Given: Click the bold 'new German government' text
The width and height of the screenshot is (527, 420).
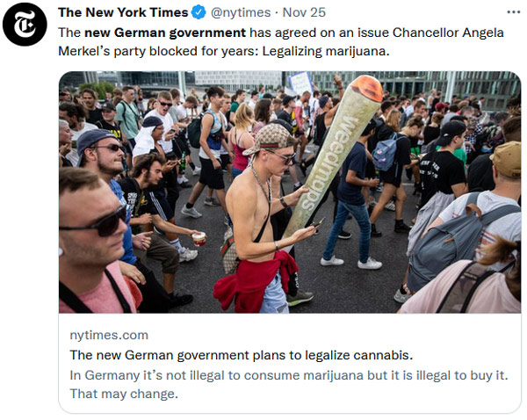Looking at the screenshot, I should (x=165, y=33).
